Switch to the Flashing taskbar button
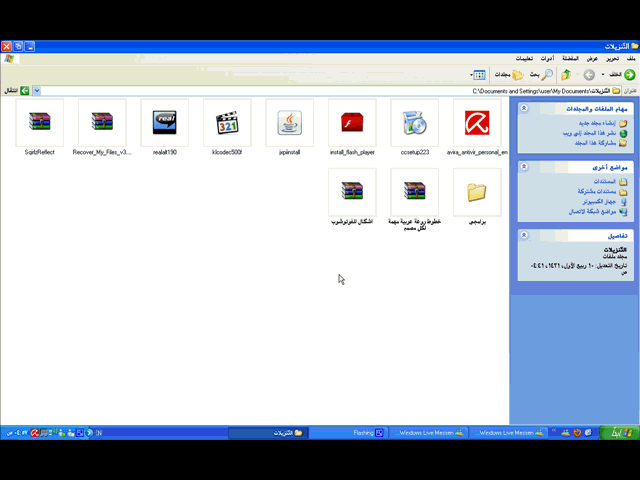The width and height of the screenshot is (640, 480). pos(349,433)
